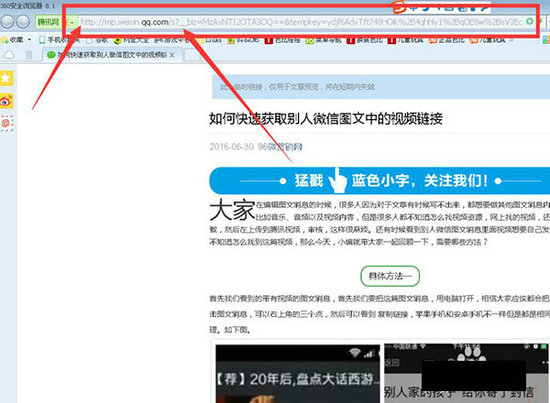Click the green icon at the address bar's end

pyautogui.click(x=530, y=22)
